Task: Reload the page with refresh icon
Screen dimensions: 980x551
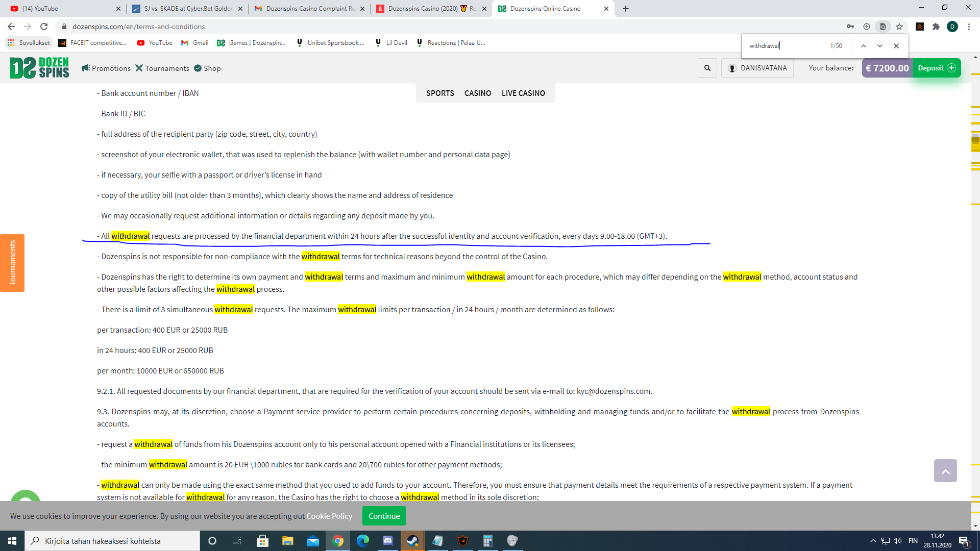Action: coord(44,27)
